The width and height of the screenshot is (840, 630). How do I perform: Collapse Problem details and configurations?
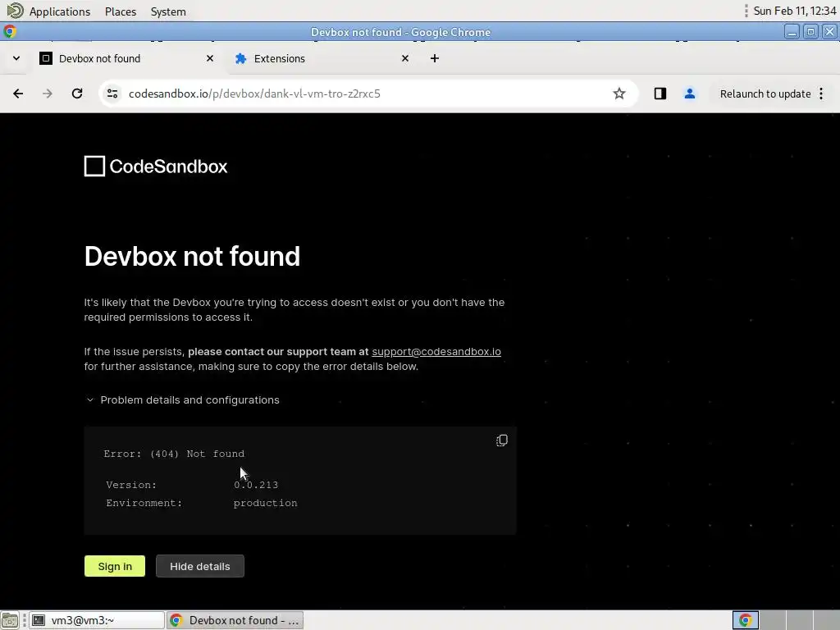click(182, 400)
